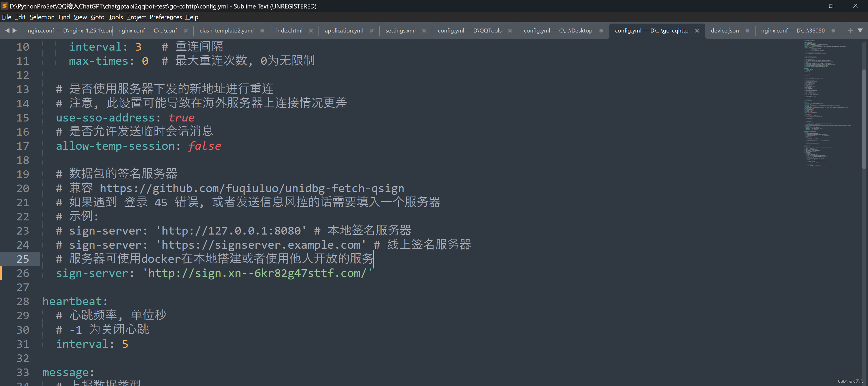Click the forward navigation arrow beside the tabs
This screenshot has width=868, height=386.
point(15,30)
